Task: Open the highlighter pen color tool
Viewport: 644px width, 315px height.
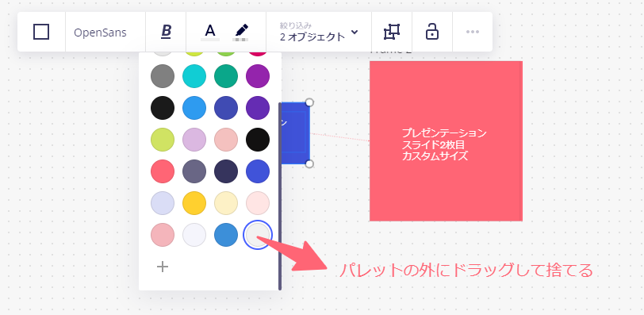Action: click(x=241, y=32)
